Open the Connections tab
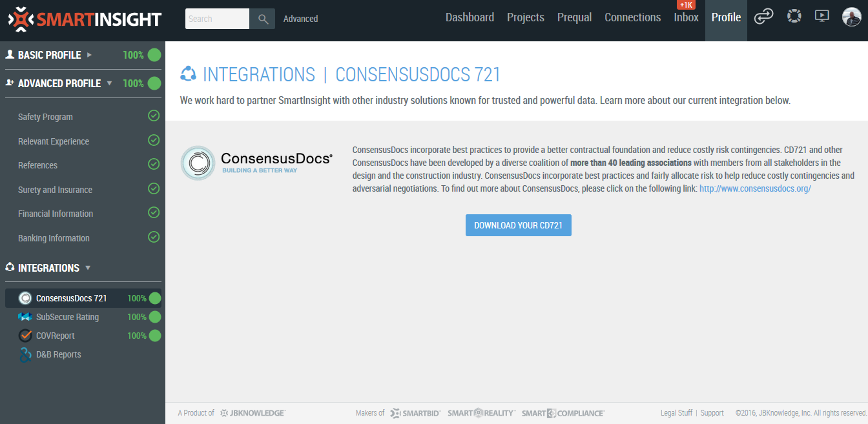The height and width of the screenshot is (424, 868). (x=633, y=17)
